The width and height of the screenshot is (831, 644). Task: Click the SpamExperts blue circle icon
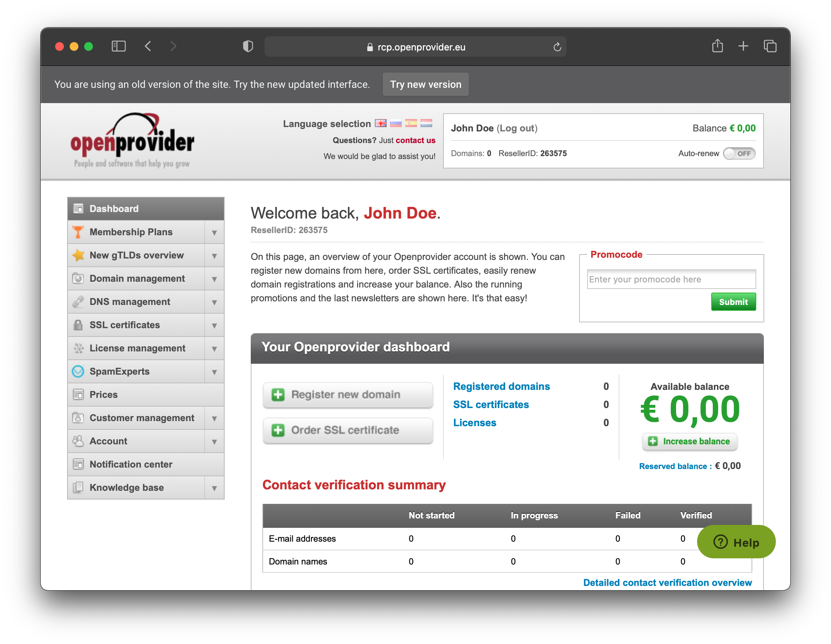click(78, 371)
